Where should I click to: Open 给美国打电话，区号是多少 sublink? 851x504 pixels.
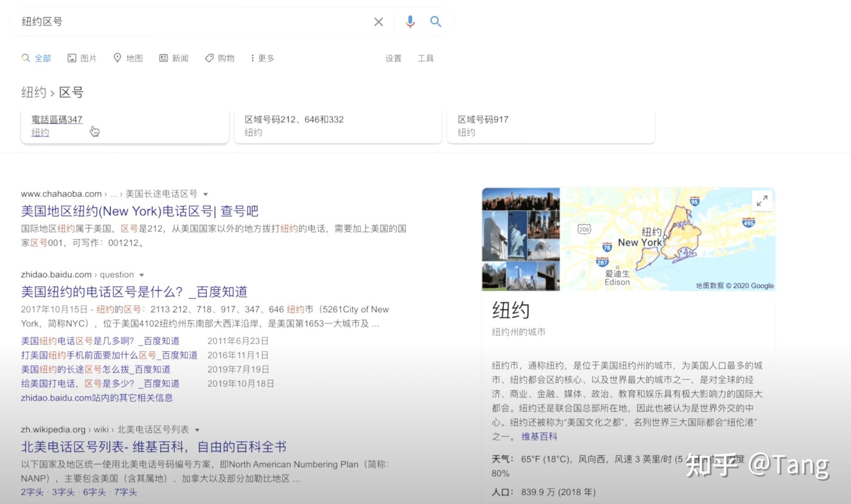pos(100,384)
